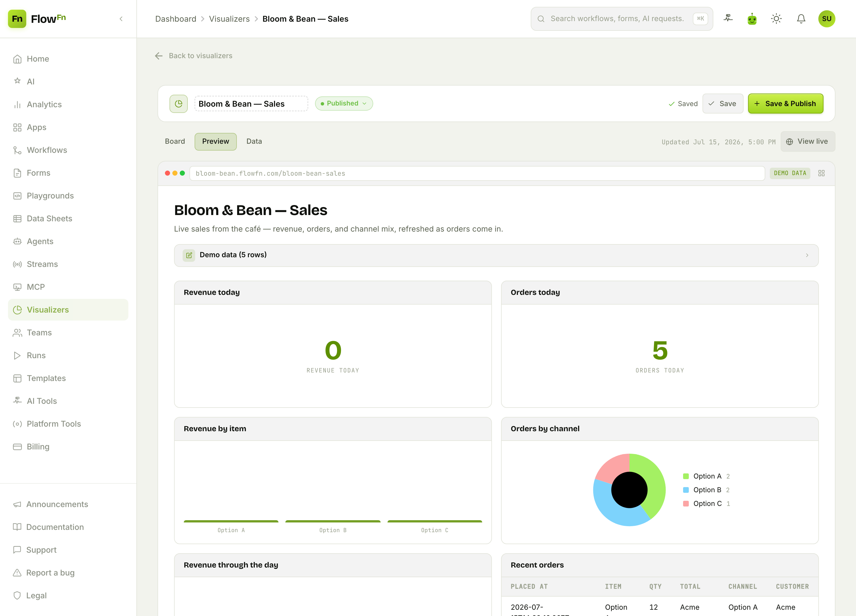The width and height of the screenshot is (856, 616).
Task: Open Home in the sidebar
Action: 68,59
